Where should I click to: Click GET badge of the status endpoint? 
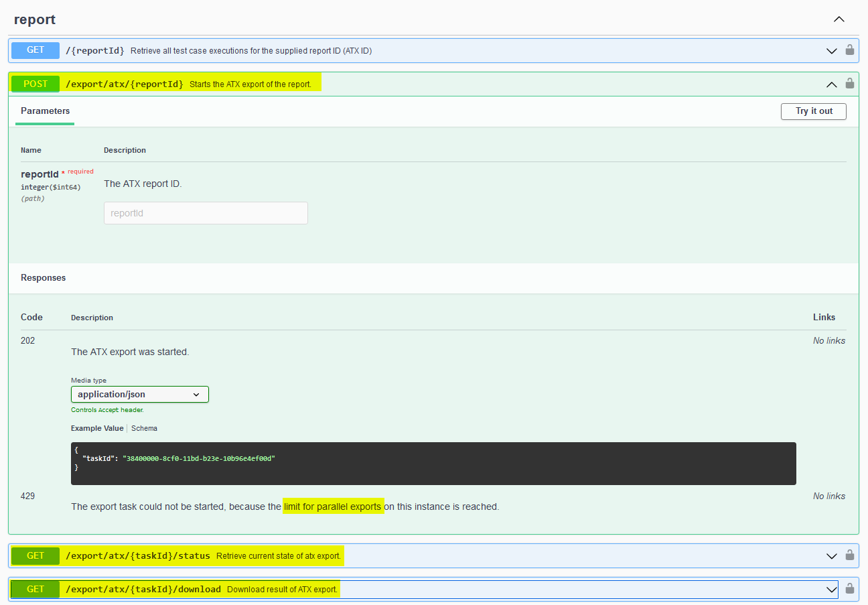tap(35, 555)
